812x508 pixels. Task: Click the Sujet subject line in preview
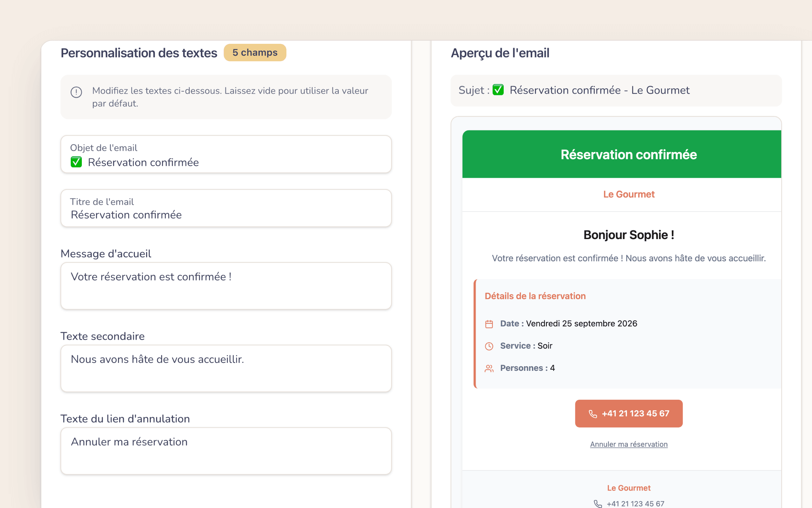click(x=616, y=91)
